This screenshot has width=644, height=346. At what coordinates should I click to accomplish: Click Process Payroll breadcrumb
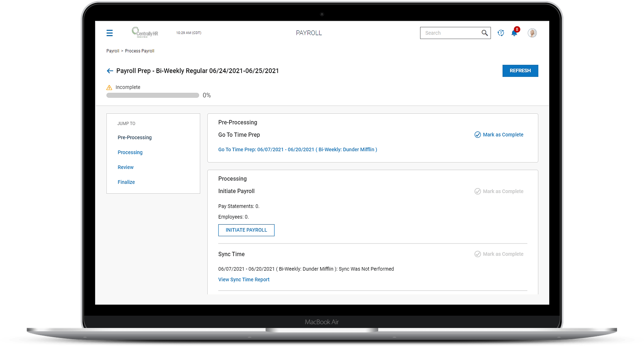(140, 51)
